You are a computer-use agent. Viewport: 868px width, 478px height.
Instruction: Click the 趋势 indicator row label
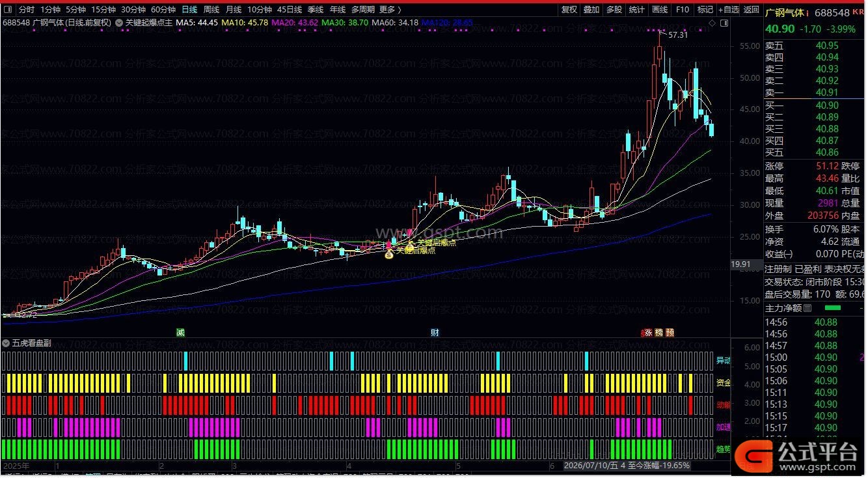click(x=723, y=449)
